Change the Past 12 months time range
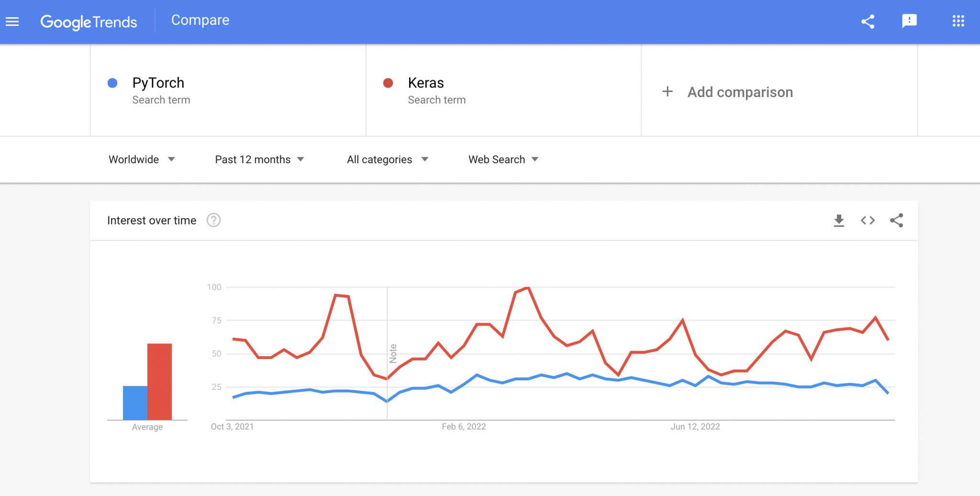 click(x=259, y=159)
